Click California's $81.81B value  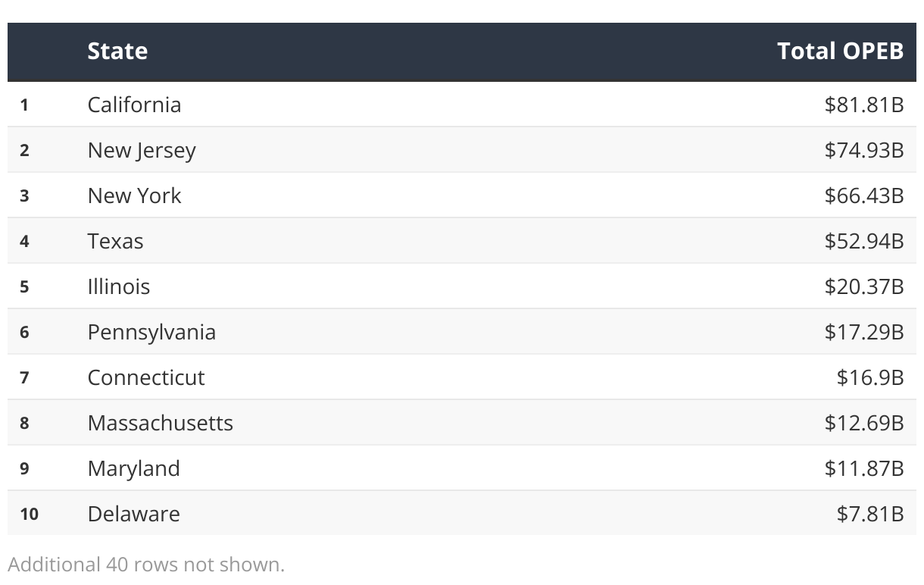864,104
